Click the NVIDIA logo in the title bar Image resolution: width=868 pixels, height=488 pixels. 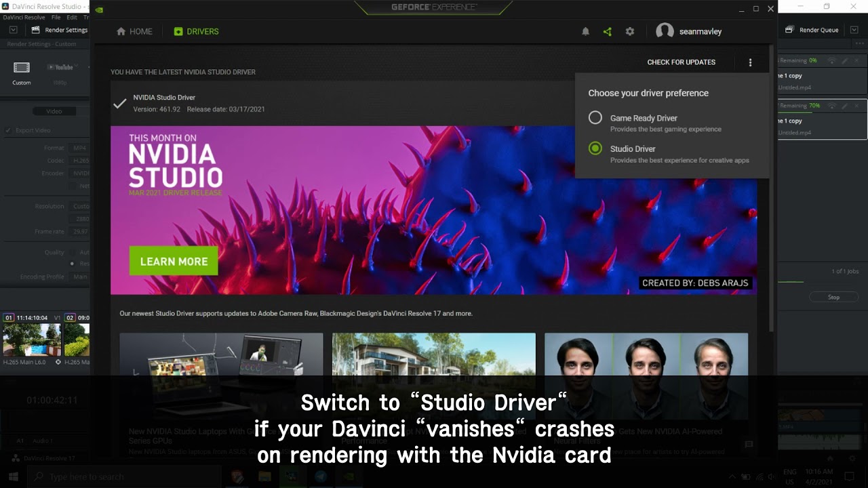coord(99,9)
